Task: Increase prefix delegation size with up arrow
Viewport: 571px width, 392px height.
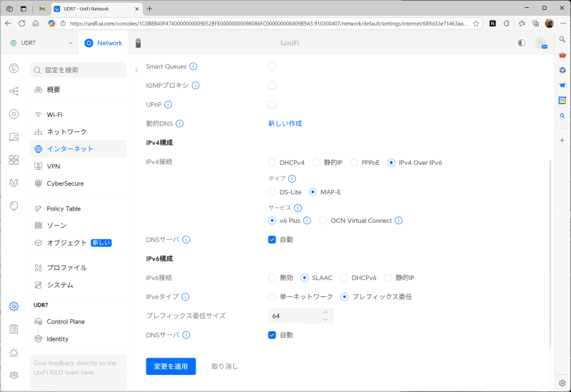Action: (x=325, y=313)
